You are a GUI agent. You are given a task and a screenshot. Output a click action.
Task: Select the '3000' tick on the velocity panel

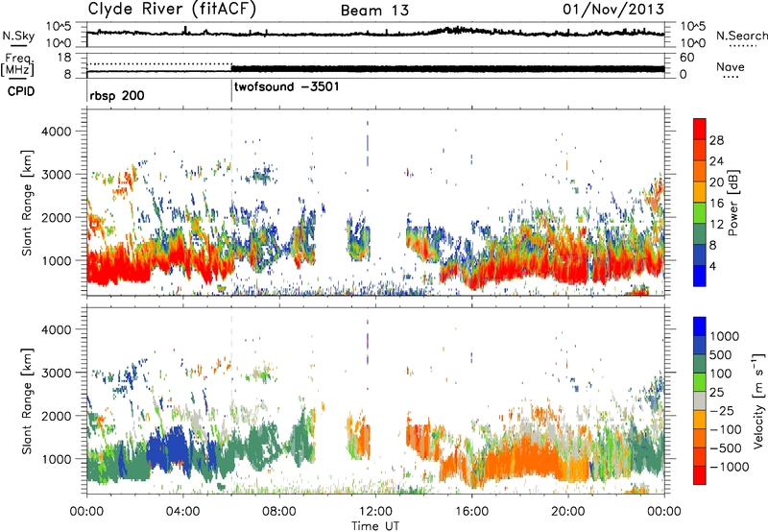(56, 373)
